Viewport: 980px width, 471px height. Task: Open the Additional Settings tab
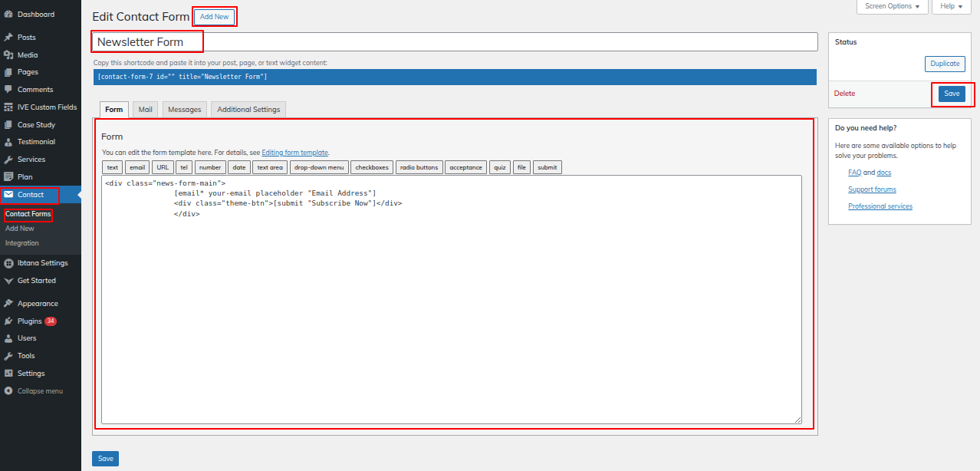(x=248, y=110)
